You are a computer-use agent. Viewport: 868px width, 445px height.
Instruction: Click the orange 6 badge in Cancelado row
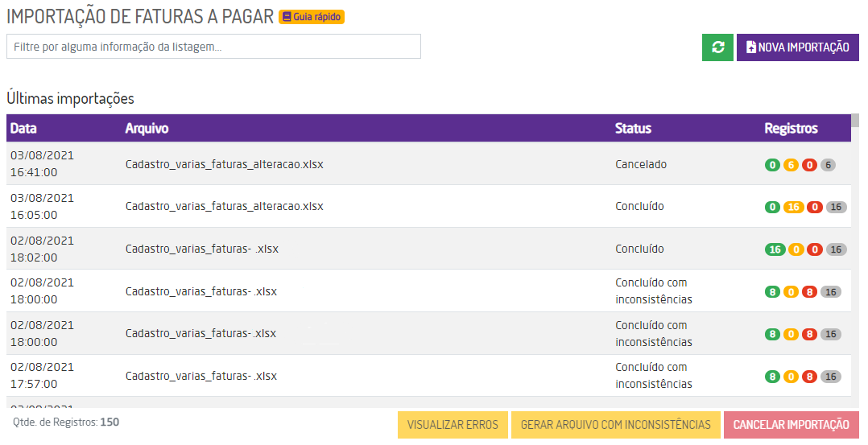[x=791, y=165]
